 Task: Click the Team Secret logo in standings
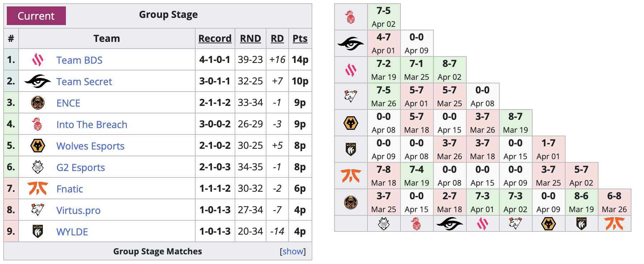pyautogui.click(x=38, y=81)
